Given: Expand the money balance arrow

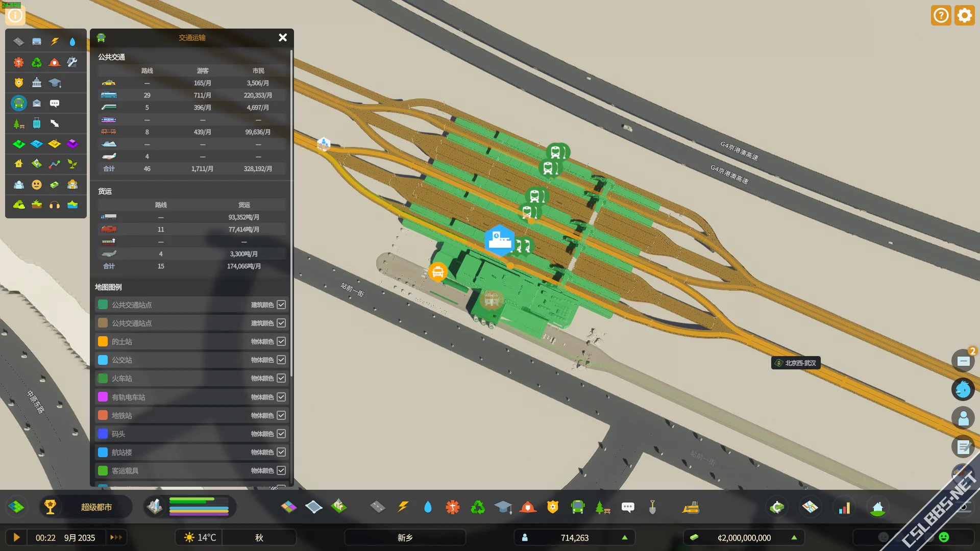Looking at the screenshot, I should pyautogui.click(x=794, y=537).
